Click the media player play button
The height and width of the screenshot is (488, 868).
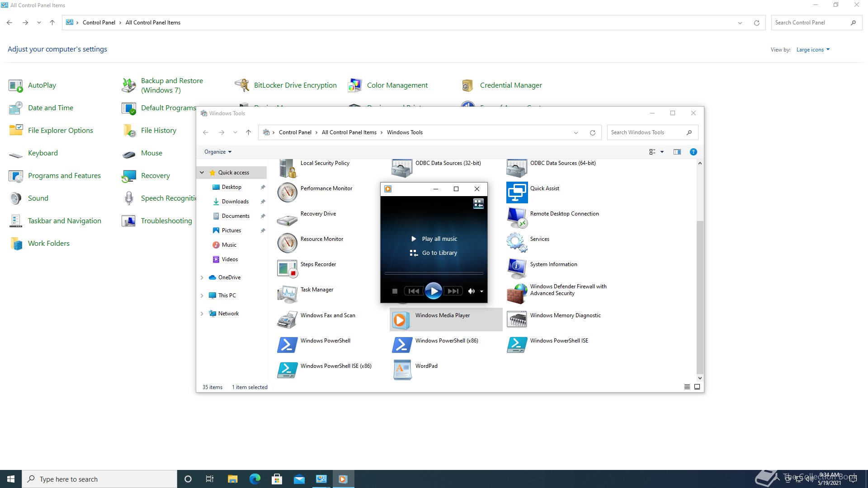[434, 291]
